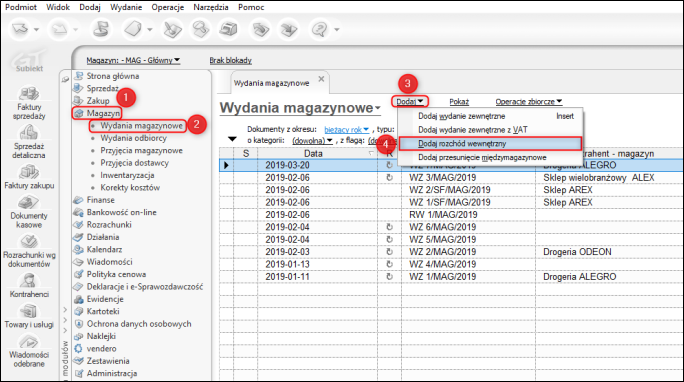Open the Operacje menu

(x=168, y=7)
